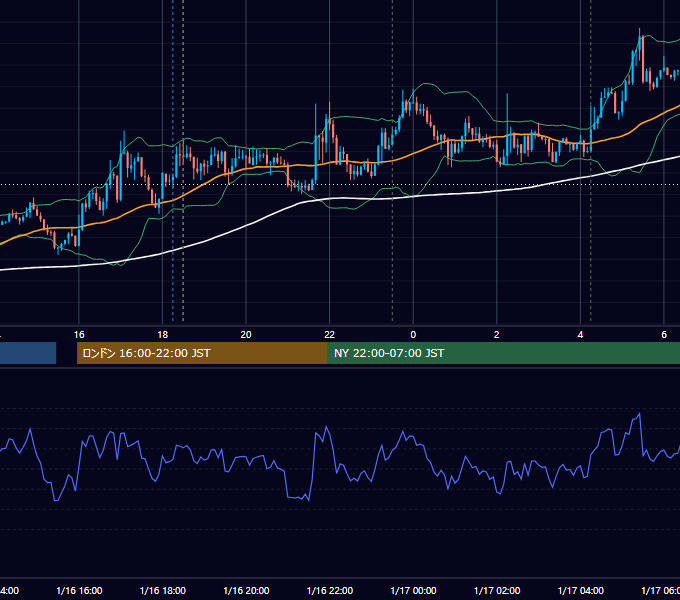Viewport: 680px width, 600px height.
Task: Click the NY 22:00-07:00 JST session bar
Action: [x=503, y=353]
